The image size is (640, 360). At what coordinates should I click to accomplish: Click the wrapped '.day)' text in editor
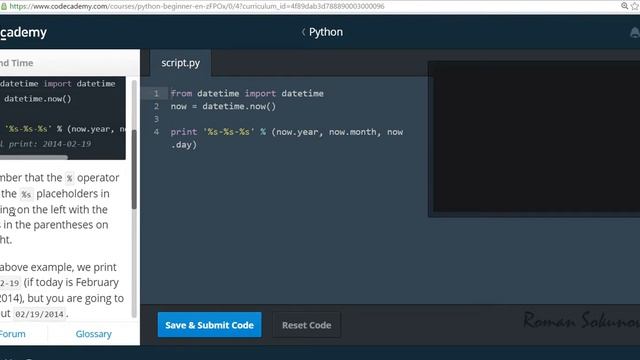tap(184, 144)
